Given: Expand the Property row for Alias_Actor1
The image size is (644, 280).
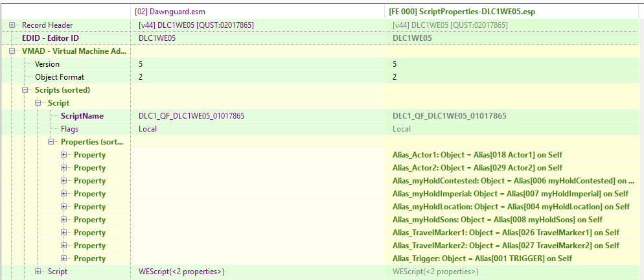Looking at the screenshot, I should (x=64, y=155).
